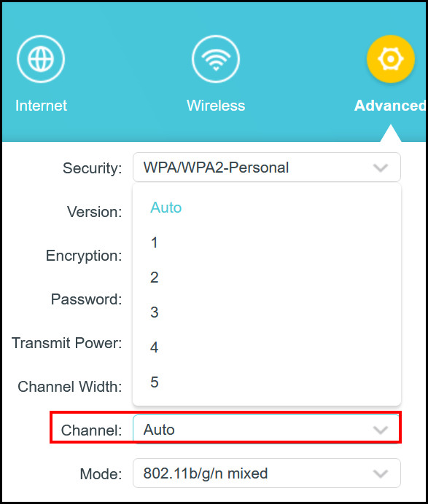Pick channel 3 in dropdown list

pos(267,312)
